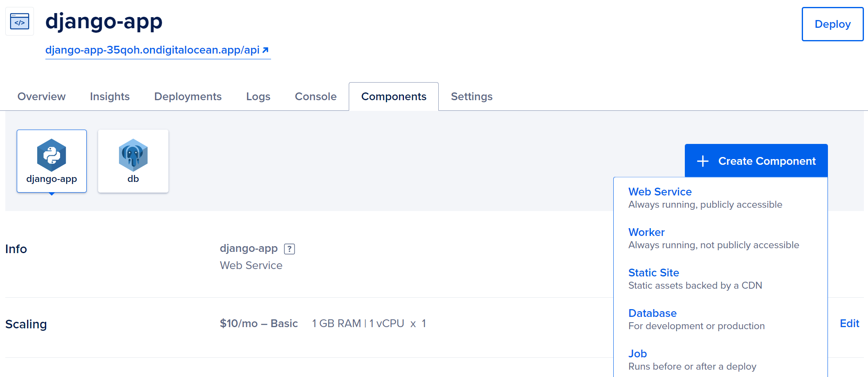Choose Job from the component menu
The image size is (868, 377).
coord(692,360)
